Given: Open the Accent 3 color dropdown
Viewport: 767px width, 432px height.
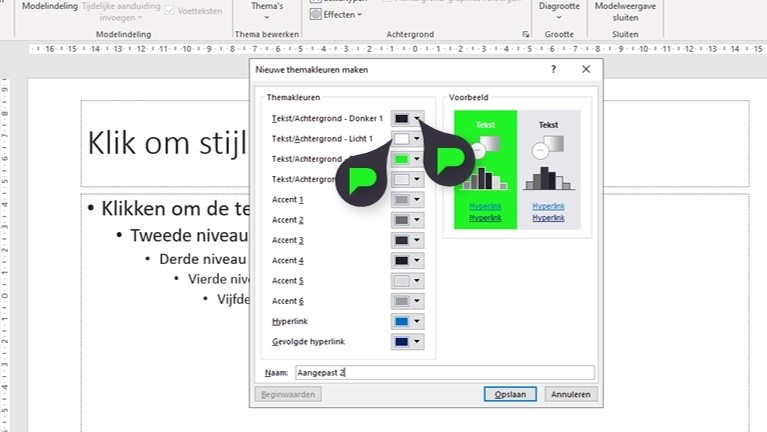Looking at the screenshot, I should pos(417,240).
